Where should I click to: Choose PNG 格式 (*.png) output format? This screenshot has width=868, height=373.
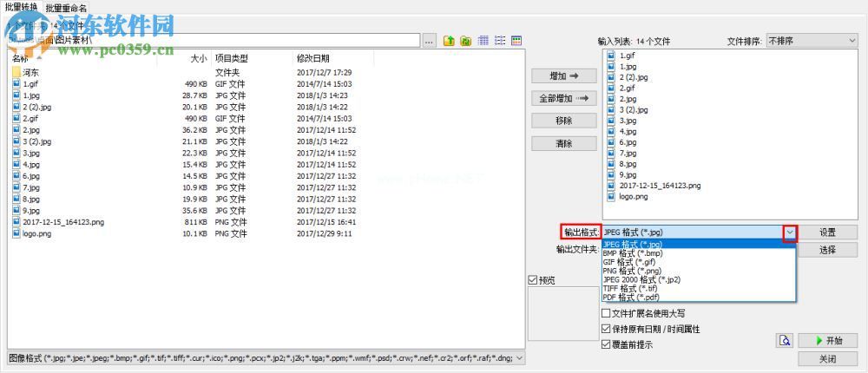pyautogui.click(x=699, y=272)
